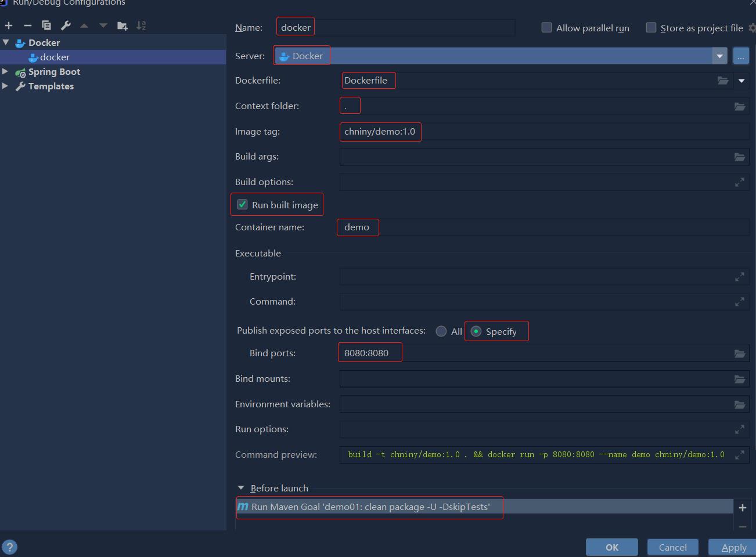Viewport: 756px width, 557px height.
Task: Expand the Command field
Action: coord(740,302)
